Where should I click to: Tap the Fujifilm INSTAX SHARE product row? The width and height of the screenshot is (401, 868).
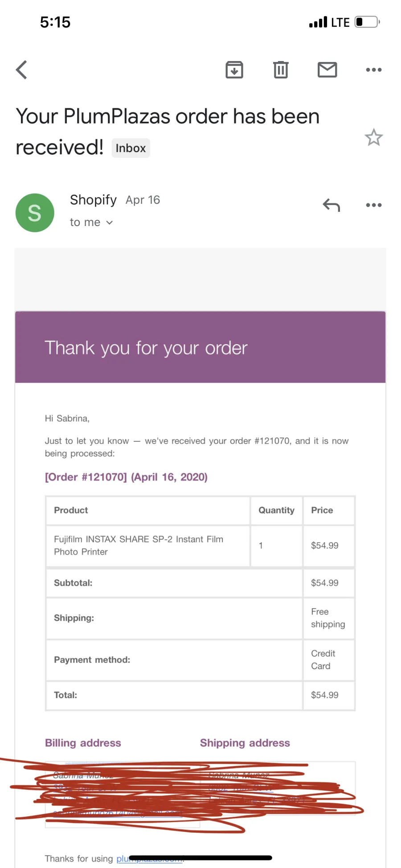200,546
